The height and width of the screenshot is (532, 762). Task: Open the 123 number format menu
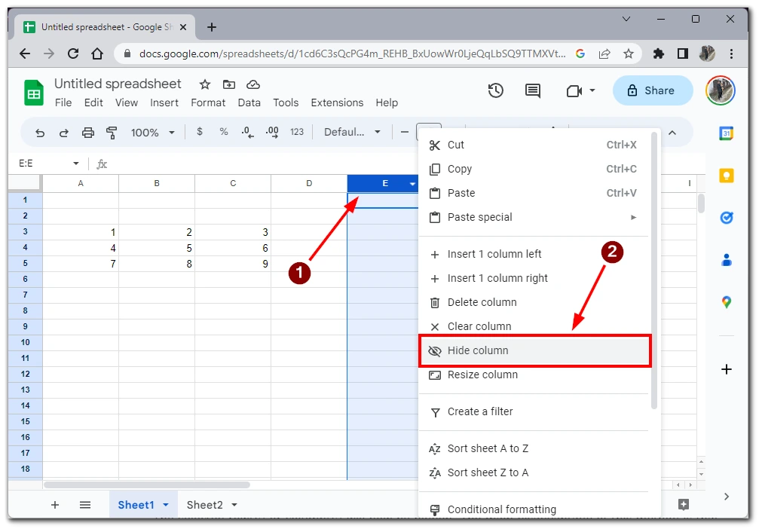(x=296, y=132)
